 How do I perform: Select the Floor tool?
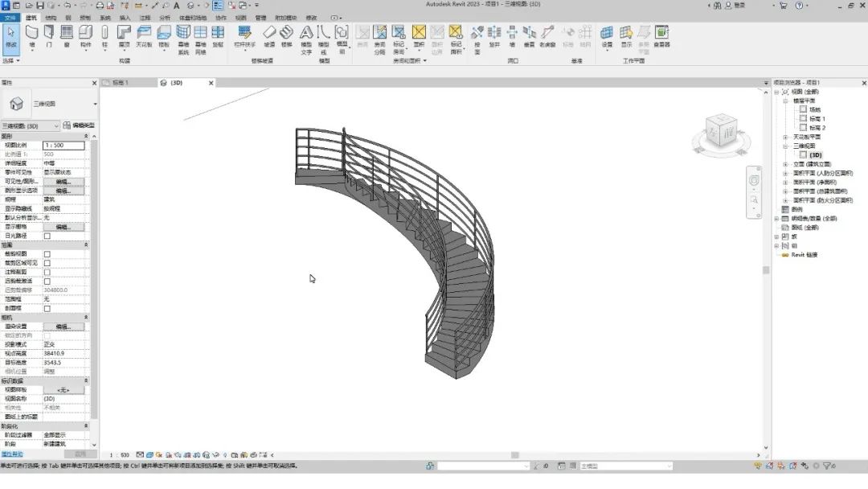(x=164, y=36)
